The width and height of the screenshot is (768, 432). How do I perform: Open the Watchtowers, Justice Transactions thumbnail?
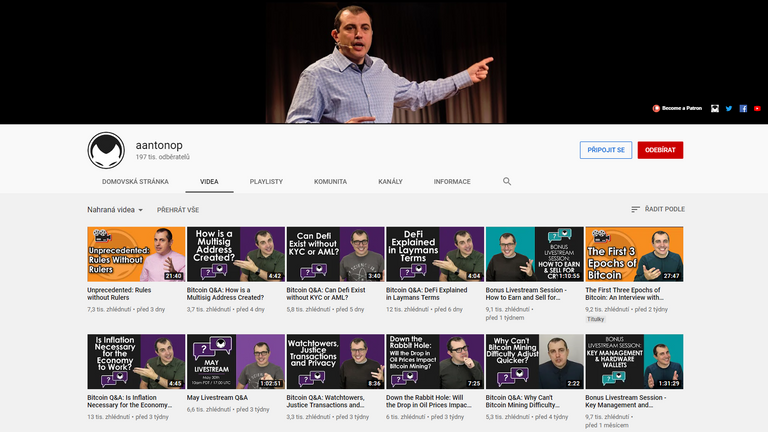(x=336, y=361)
